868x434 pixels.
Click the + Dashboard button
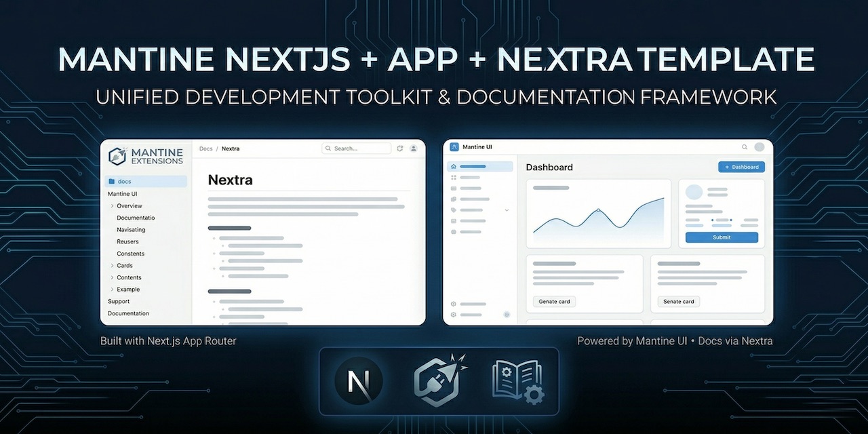tap(741, 166)
